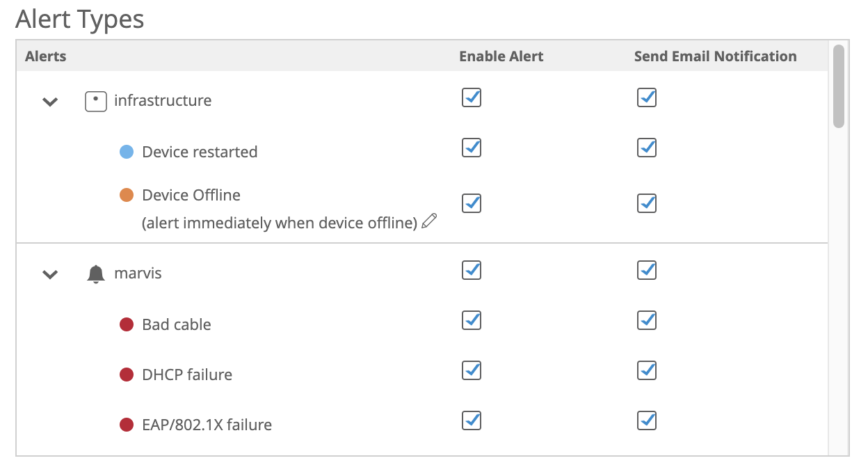Click orange dot beside Device Offline
The image size is (868, 472).
[127, 196]
